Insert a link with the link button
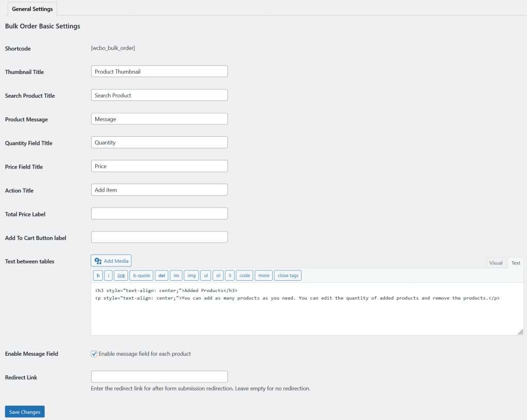The height and width of the screenshot is (420, 527). tap(121, 276)
